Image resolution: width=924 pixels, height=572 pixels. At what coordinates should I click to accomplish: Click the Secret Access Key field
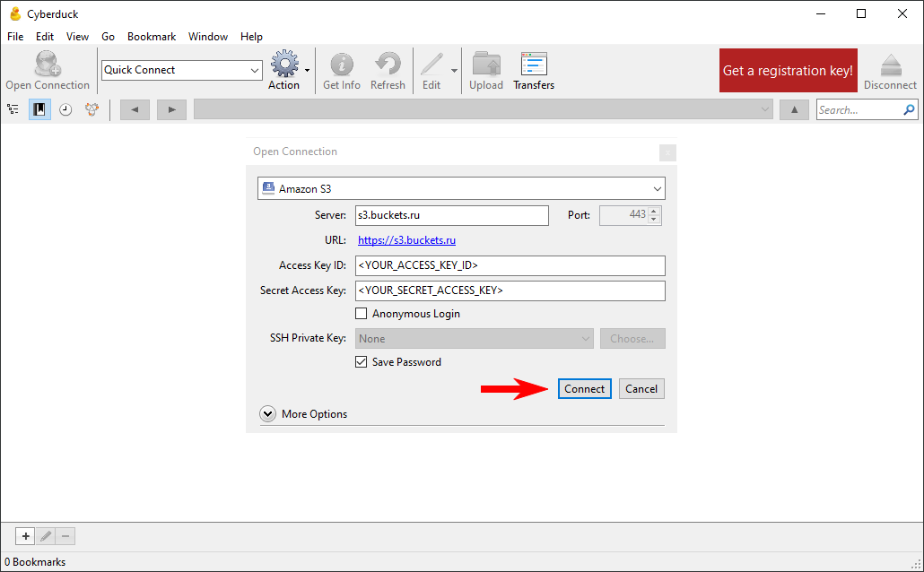coord(510,291)
